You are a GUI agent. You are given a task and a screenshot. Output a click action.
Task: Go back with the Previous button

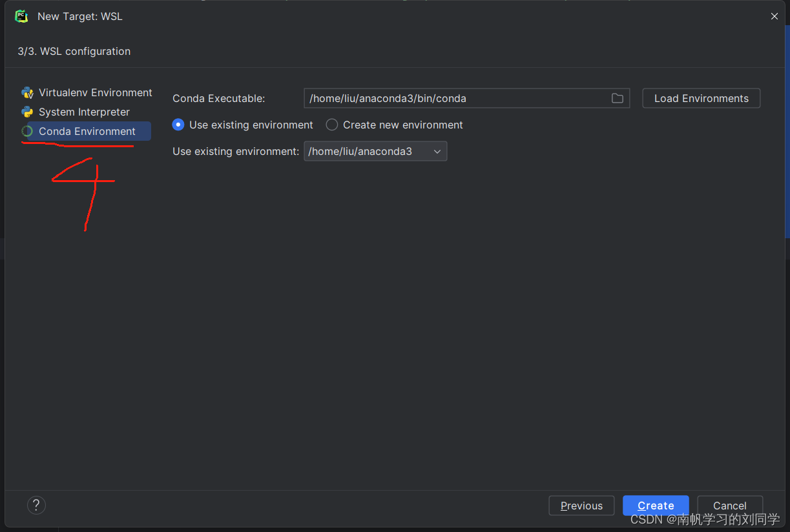click(581, 506)
